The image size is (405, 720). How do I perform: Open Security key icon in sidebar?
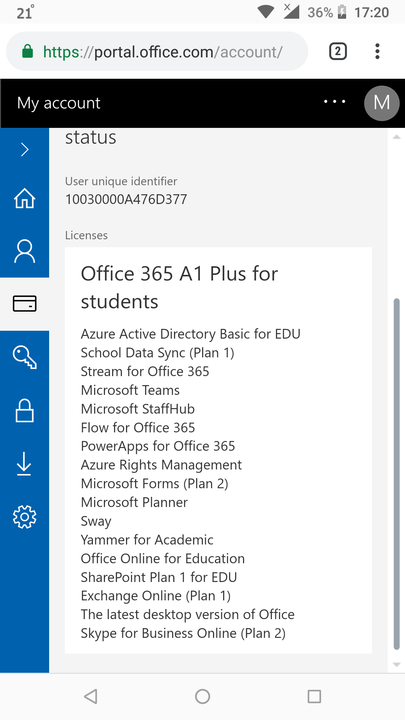(x=25, y=357)
